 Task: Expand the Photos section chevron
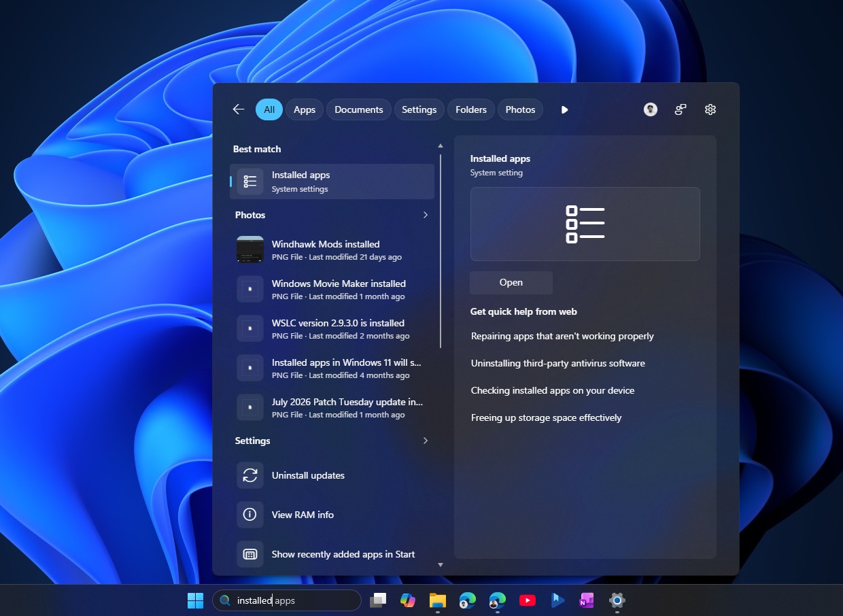pyautogui.click(x=426, y=215)
